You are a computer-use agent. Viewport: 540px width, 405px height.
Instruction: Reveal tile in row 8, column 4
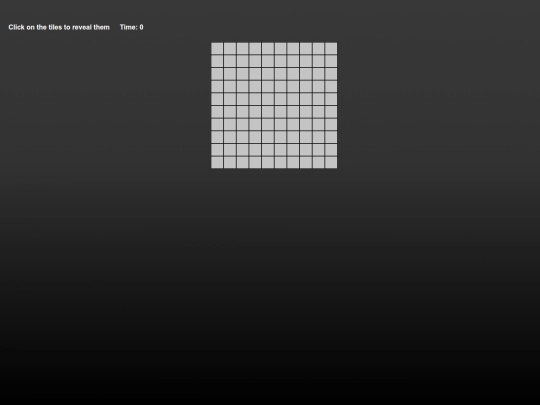[255, 137]
